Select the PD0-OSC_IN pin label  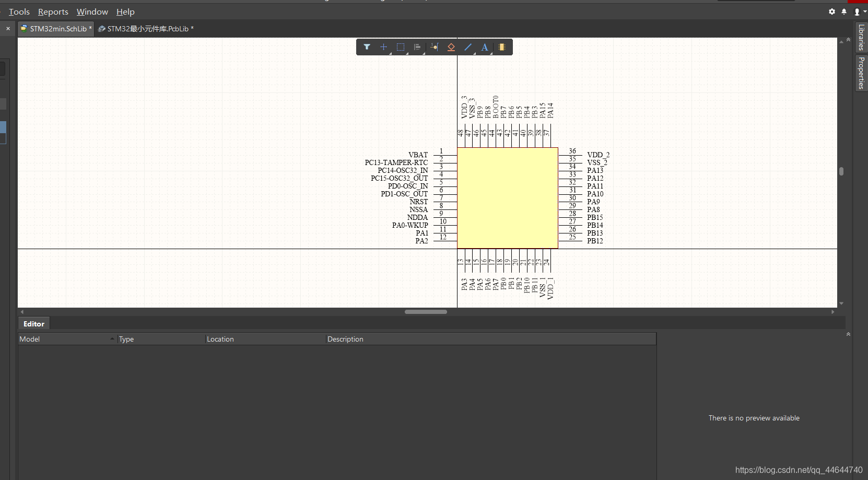pos(408,186)
